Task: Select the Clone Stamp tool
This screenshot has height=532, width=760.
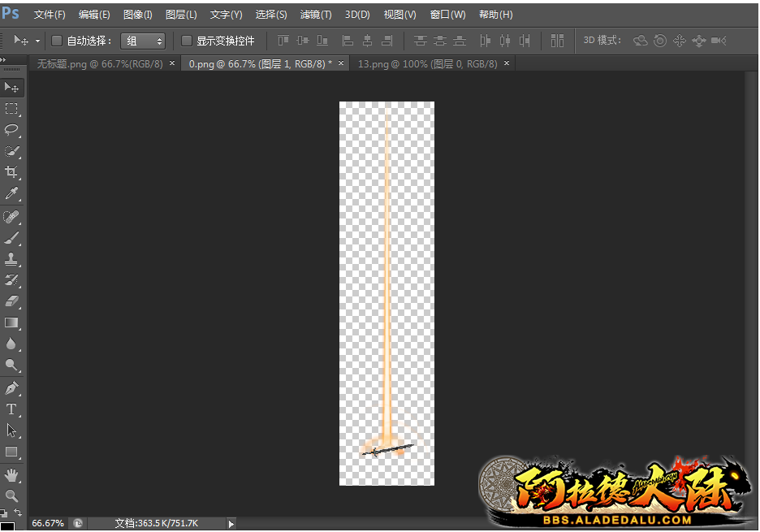Action: coord(12,260)
